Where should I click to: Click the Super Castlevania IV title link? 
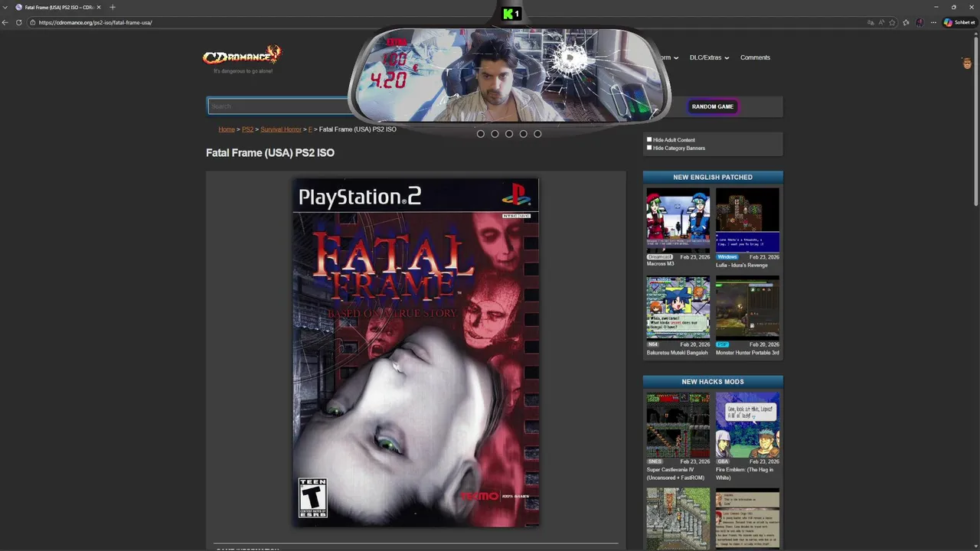[x=675, y=474]
